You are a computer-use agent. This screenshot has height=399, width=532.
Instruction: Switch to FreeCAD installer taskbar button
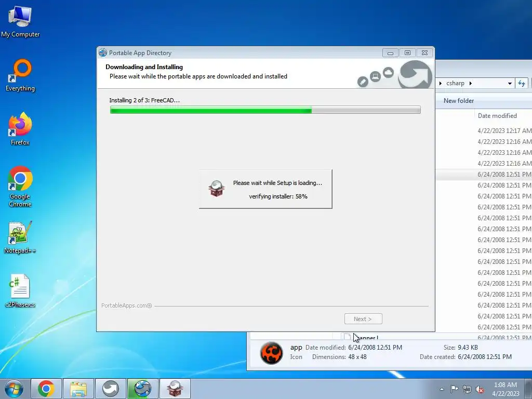click(x=175, y=389)
